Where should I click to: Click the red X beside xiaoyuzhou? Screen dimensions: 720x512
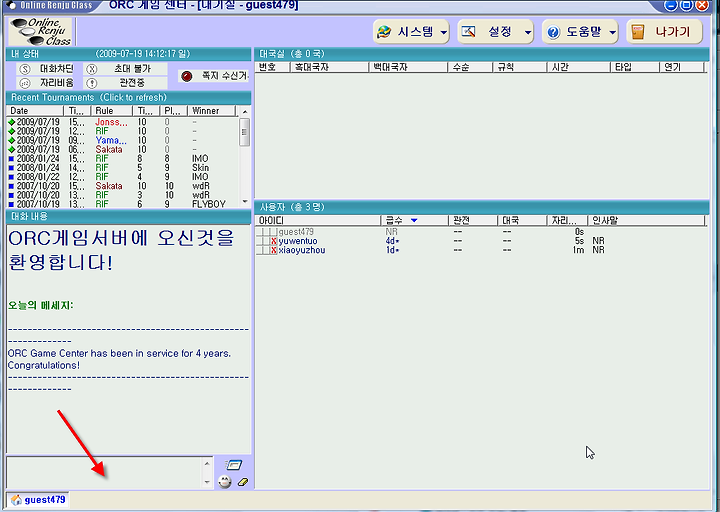pos(274,250)
